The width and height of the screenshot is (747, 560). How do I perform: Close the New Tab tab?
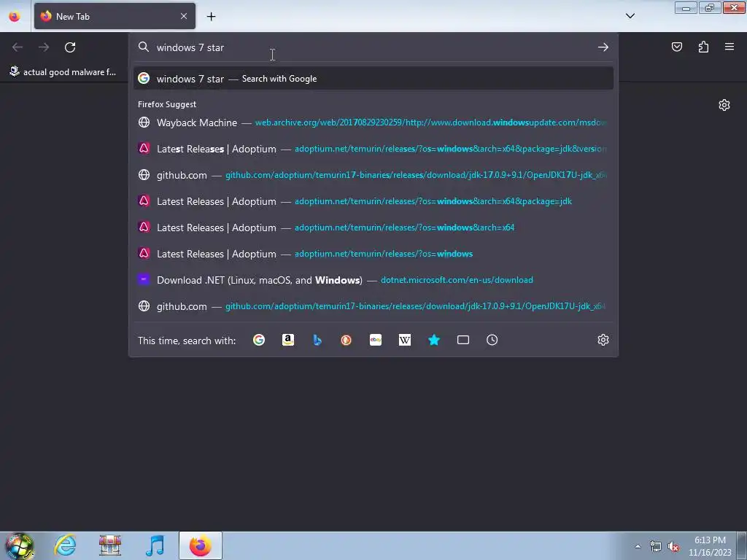(x=184, y=16)
